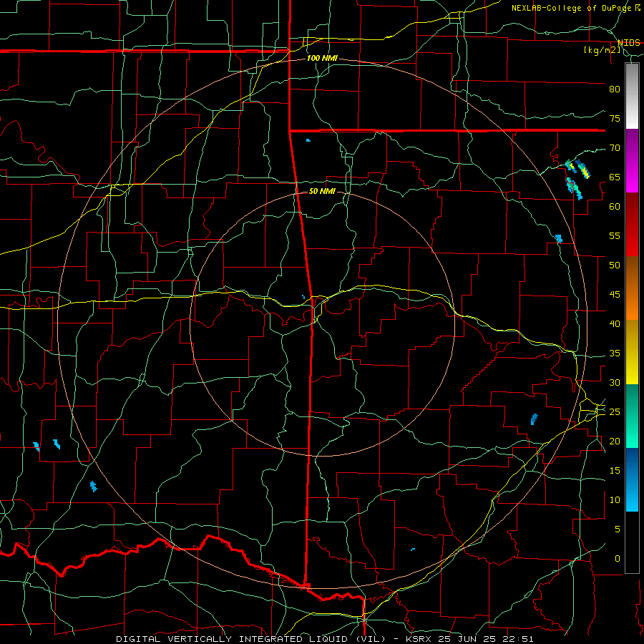This screenshot has width=644, height=644.
Task: Select the 50 NMI range ring label
Action: tap(322, 191)
